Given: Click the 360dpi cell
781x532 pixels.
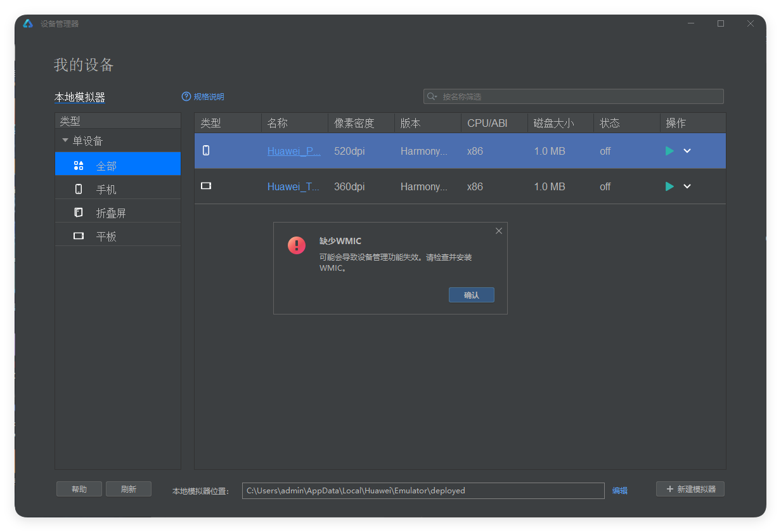Looking at the screenshot, I should click(x=349, y=186).
